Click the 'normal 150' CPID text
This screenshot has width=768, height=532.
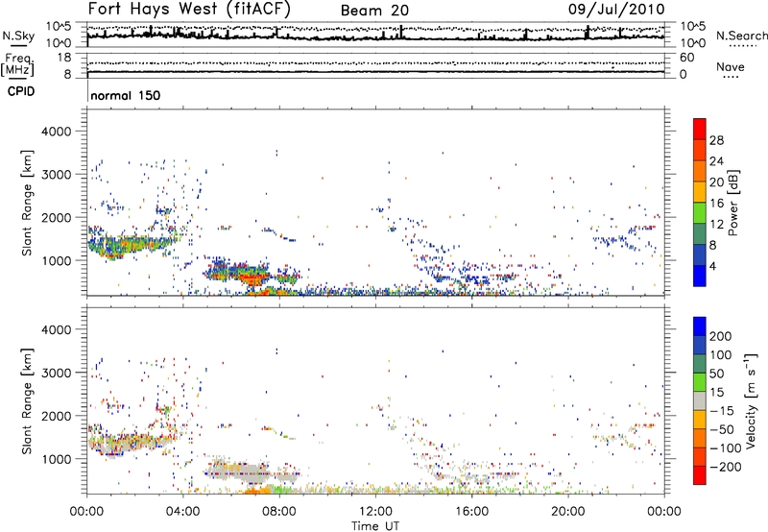tap(126, 95)
